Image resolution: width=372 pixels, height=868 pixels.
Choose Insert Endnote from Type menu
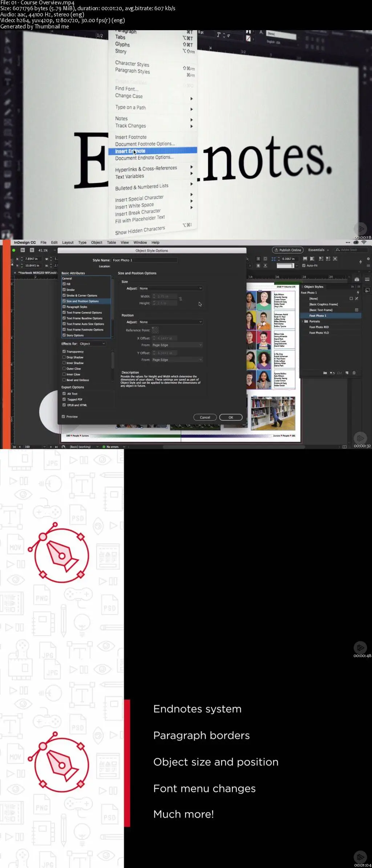153,151
